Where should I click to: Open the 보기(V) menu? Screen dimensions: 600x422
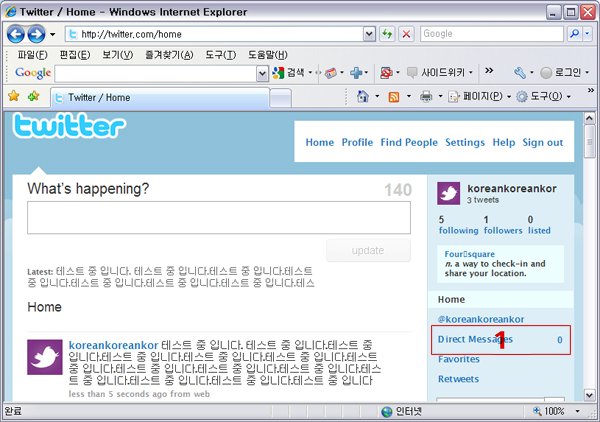point(117,55)
